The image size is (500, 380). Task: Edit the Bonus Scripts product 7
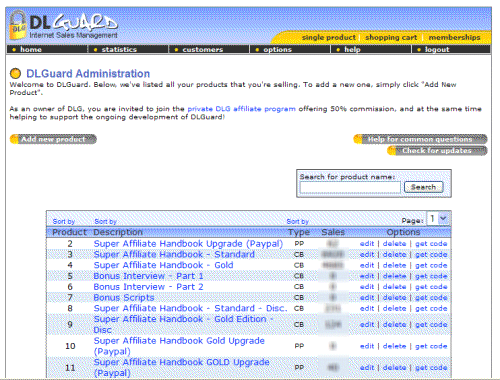tap(367, 297)
